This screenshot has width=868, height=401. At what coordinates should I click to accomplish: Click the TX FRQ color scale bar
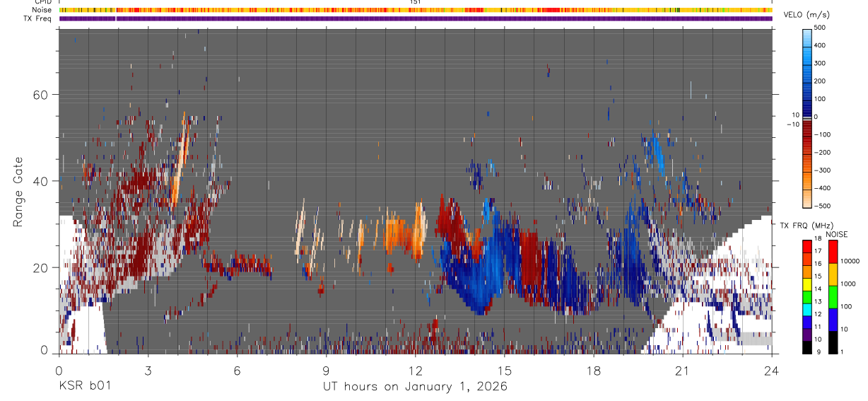pyautogui.click(x=807, y=296)
